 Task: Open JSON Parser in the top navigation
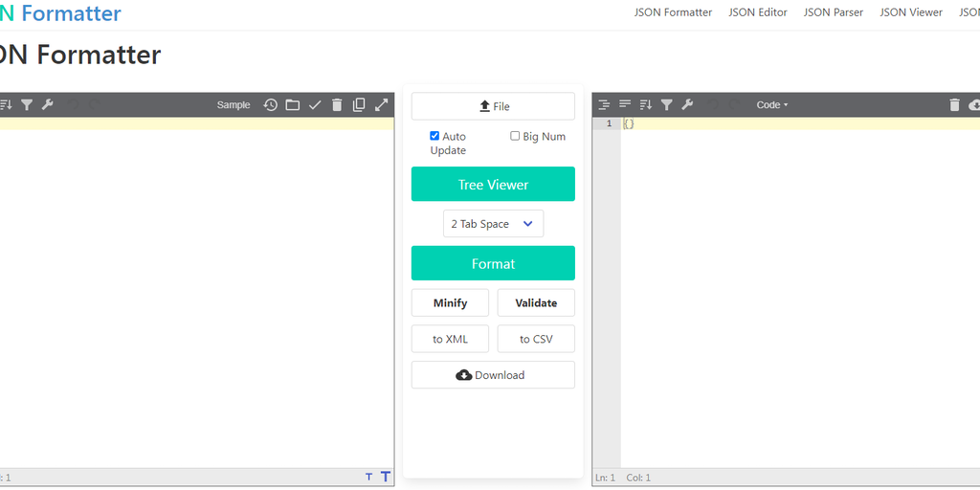coord(834,12)
